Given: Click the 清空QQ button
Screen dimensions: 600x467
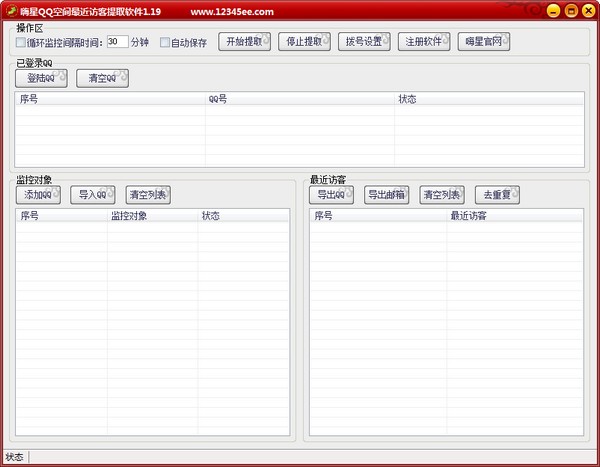Looking at the screenshot, I should [103, 78].
